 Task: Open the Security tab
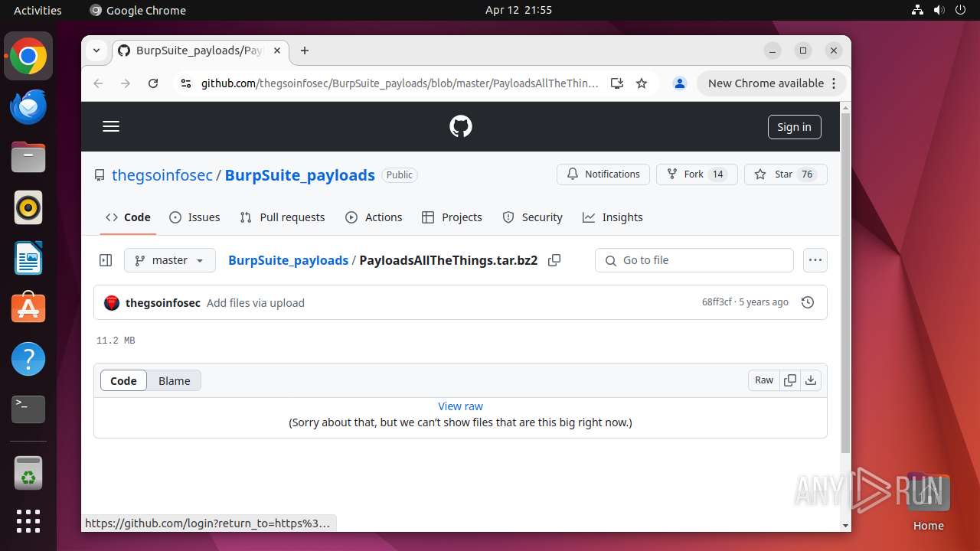tap(532, 217)
